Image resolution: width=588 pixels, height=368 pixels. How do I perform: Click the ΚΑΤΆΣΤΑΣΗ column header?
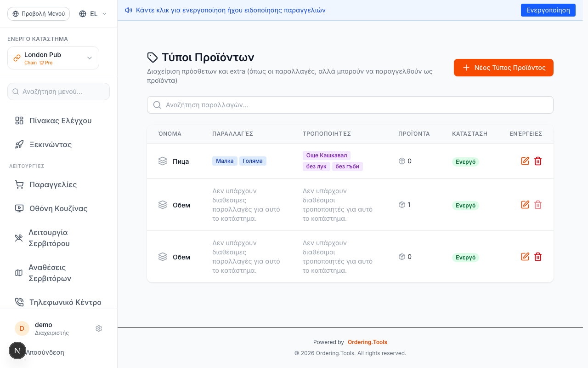click(x=469, y=134)
